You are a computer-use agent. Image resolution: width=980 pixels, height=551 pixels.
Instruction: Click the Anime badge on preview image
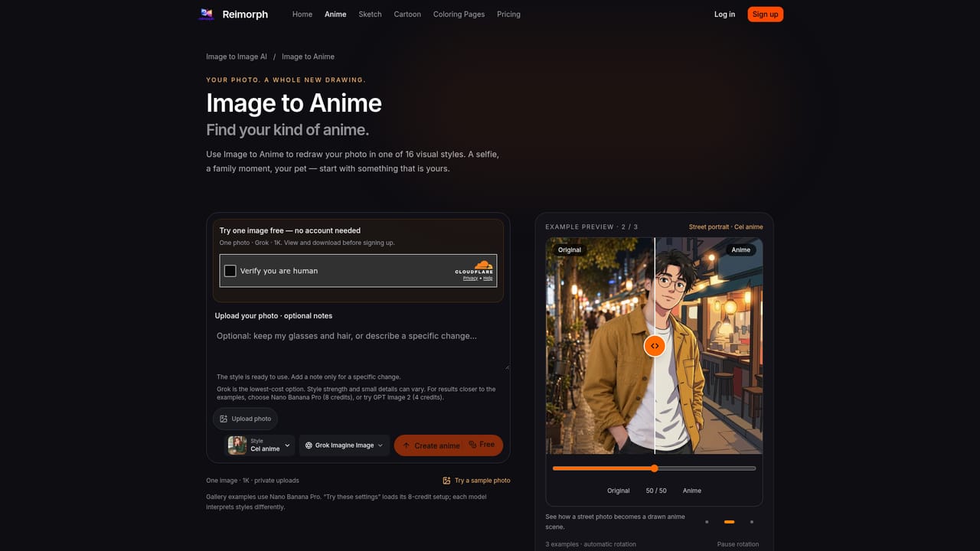click(741, 249)
